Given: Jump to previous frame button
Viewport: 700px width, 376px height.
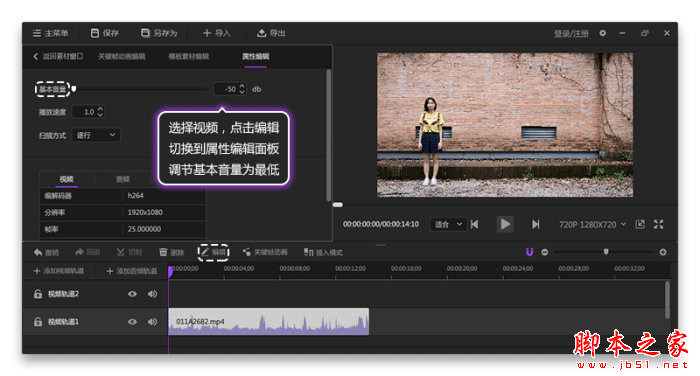Looking at the screenshot, I should coord(475,224).
